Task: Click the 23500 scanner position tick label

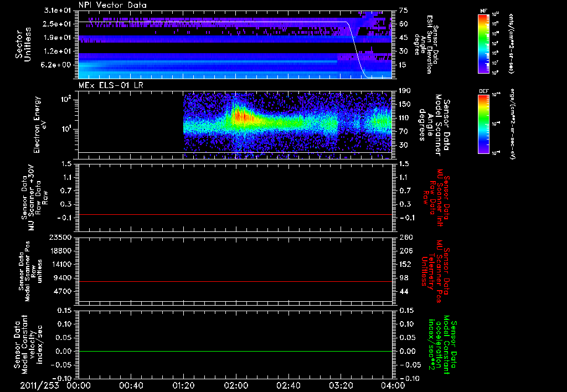Action: click(x=60, y=237)
